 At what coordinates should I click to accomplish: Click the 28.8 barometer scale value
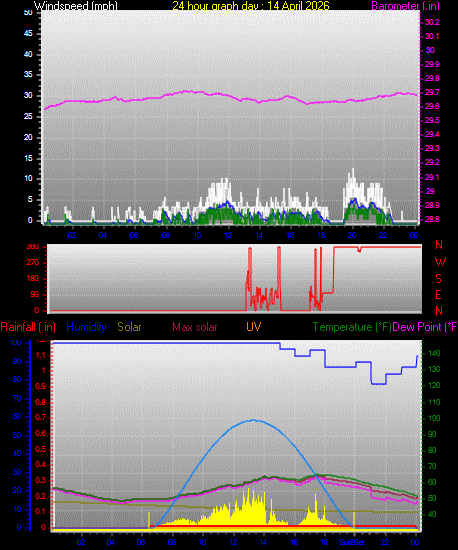click(432, 219)
